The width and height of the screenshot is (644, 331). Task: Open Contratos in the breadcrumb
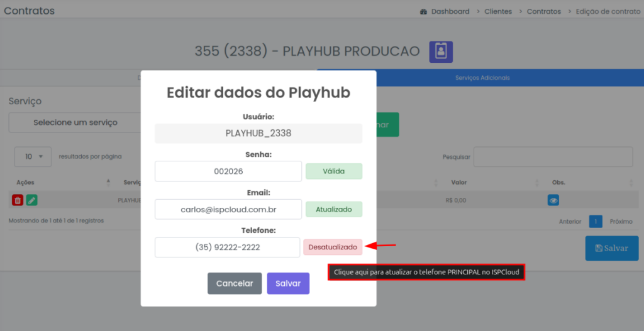[544, 11]
